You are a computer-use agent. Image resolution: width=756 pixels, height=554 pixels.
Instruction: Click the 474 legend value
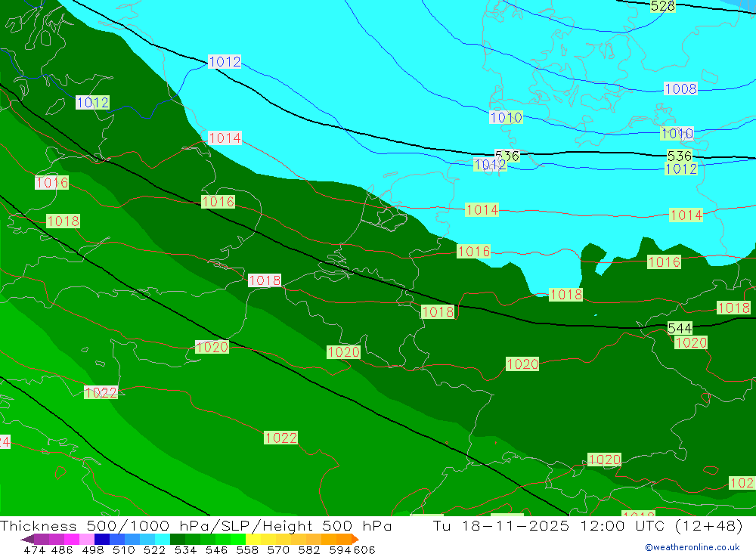(34, 549)
